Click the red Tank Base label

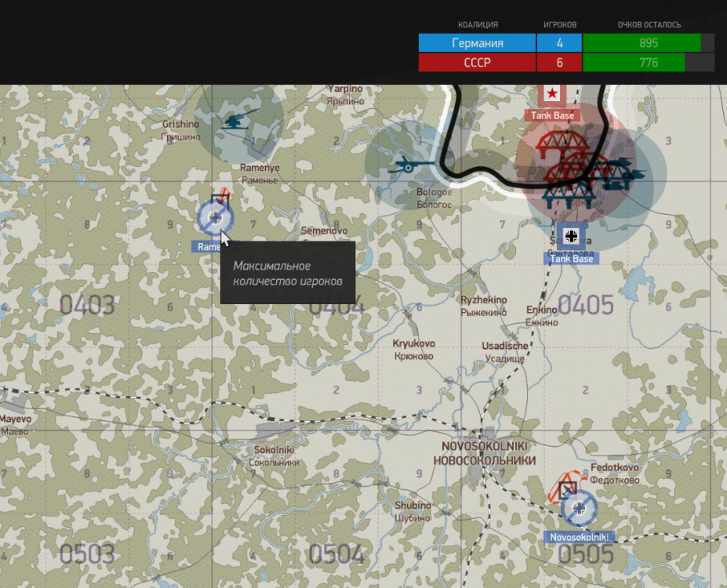(552, 115)
